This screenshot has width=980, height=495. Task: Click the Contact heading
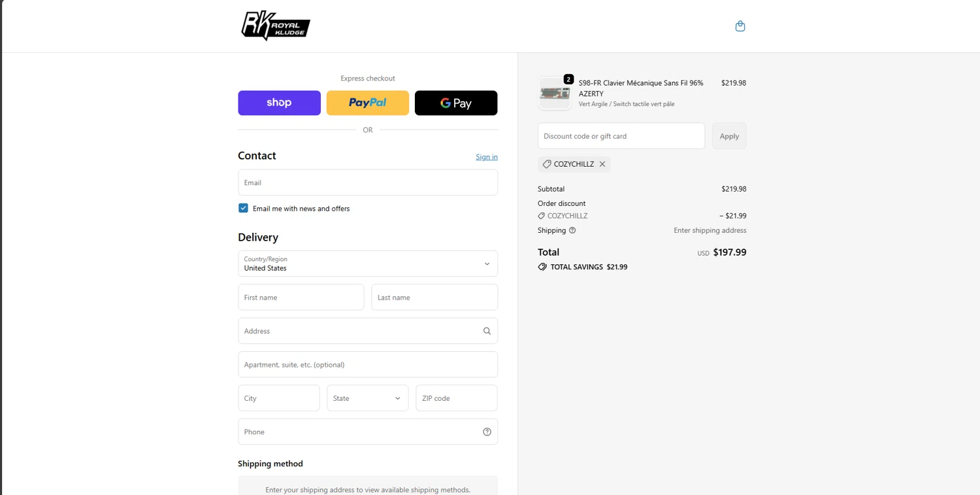pyautogui.click(x=257, y=156)
